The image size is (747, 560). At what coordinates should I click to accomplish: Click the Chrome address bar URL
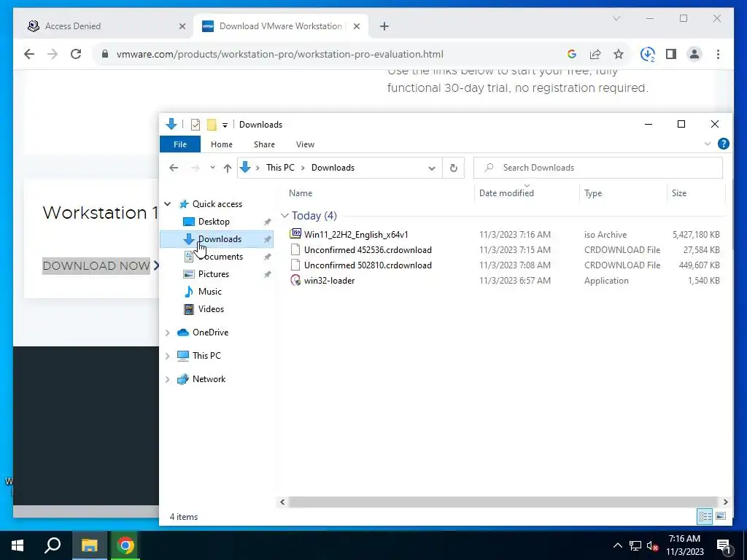tap(279, 54)
